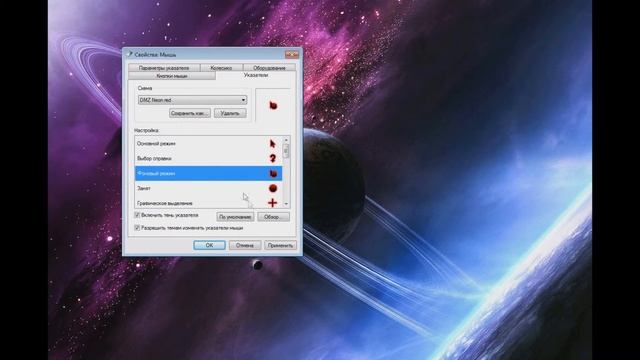This screenshot has width=640, height=360.
Task: Click the Удалить button
Action: [230, 113]
